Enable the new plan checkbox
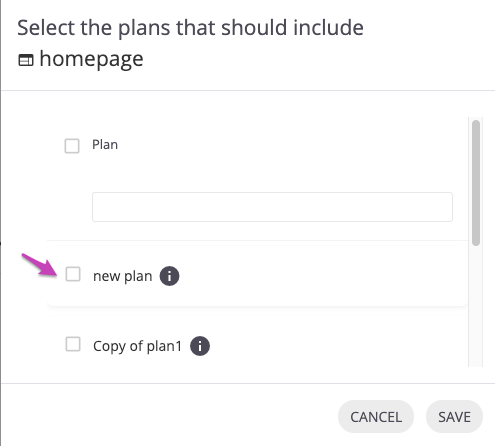Screen dimensions: 495x446 coord(73,274)
